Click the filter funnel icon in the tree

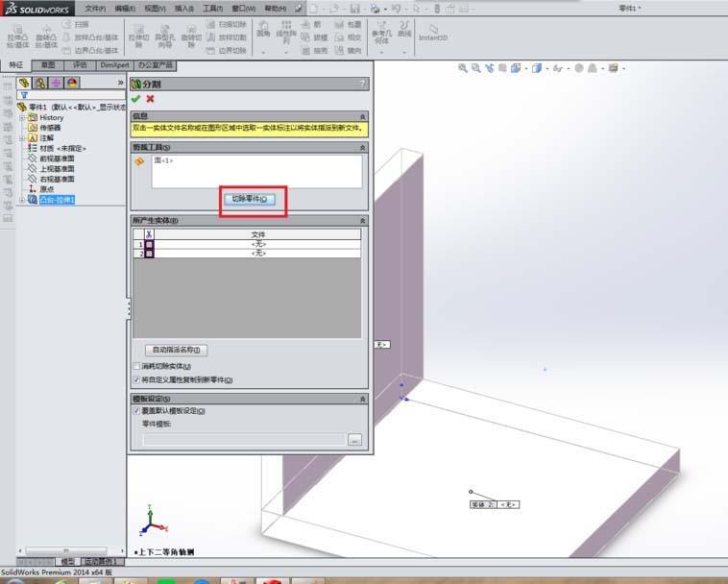click(24, 95)
